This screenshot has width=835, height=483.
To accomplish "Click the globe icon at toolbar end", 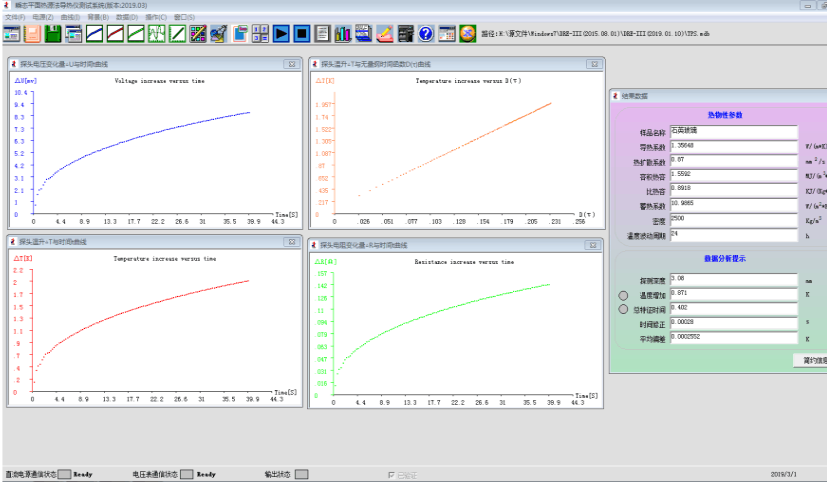I will coord(467,34).
